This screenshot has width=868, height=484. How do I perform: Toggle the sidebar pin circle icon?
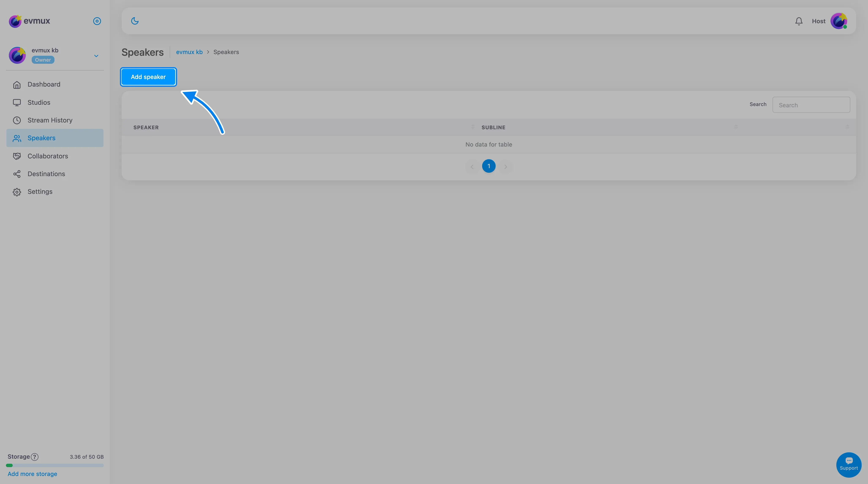pos(97,21)
